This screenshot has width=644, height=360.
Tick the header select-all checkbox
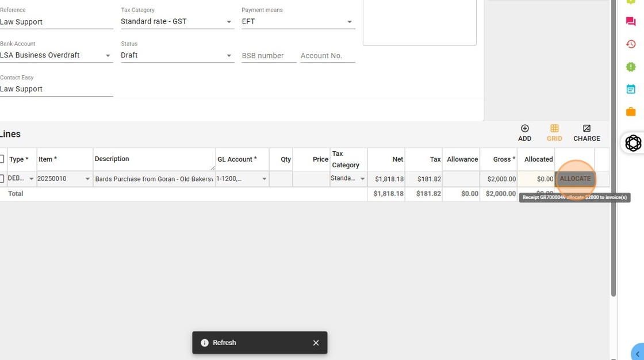2,159
